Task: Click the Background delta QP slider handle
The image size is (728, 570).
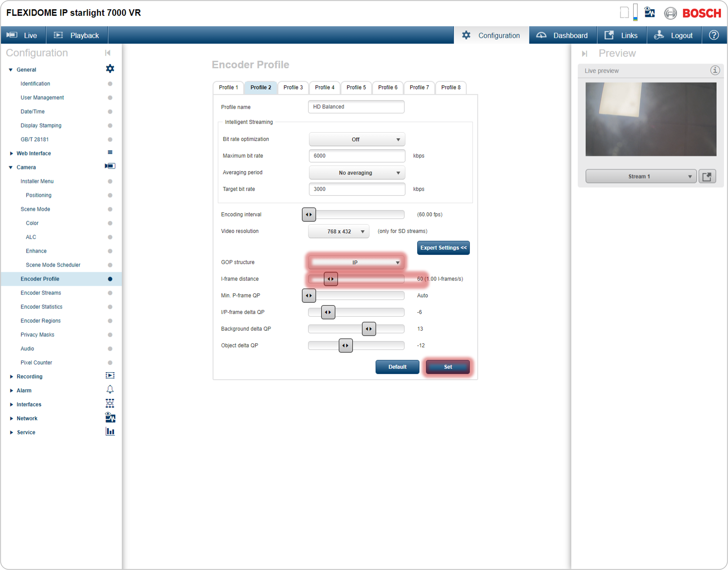Action: tap(368, 329)
